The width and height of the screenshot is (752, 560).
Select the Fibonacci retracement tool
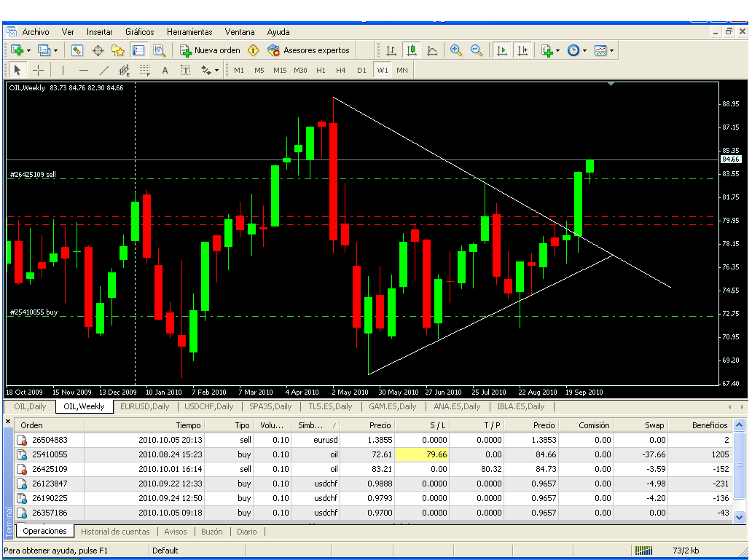coord(144,71)
